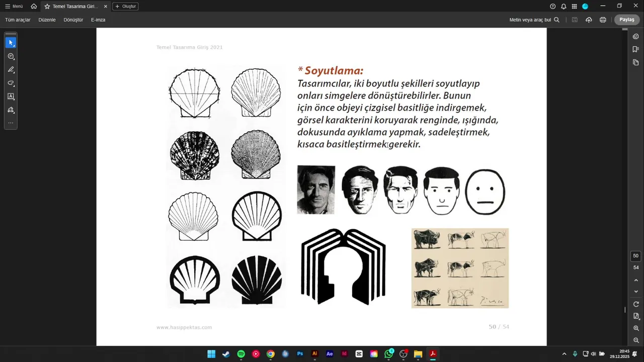Open Windows Start menu

(211, 354)
